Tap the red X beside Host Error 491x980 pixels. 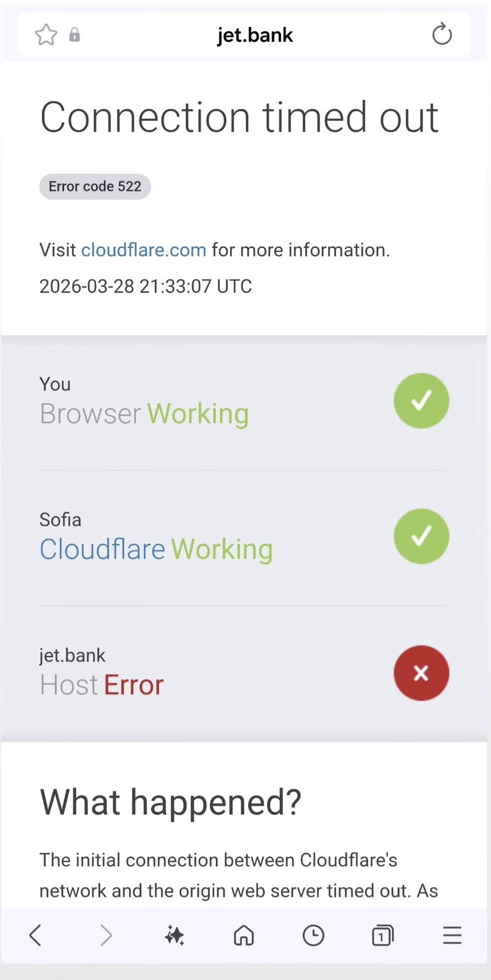tap(421, 673)
